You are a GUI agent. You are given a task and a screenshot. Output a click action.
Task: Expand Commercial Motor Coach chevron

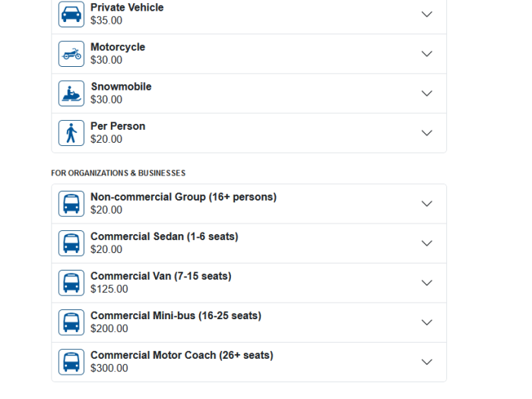pos(427,362)
